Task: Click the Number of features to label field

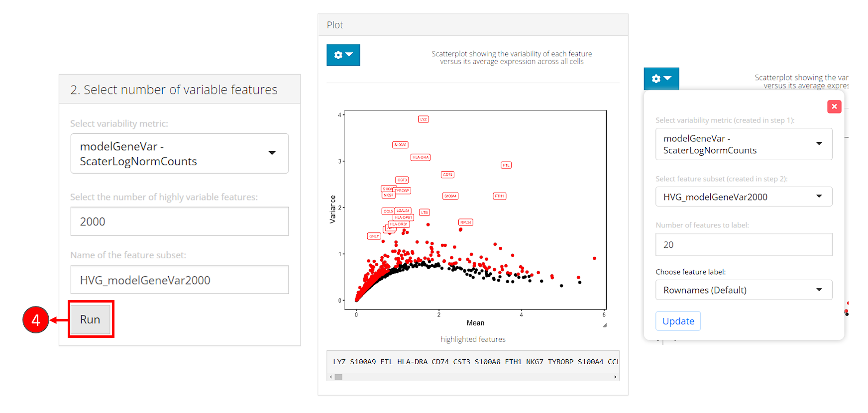Action: point(744,245)
